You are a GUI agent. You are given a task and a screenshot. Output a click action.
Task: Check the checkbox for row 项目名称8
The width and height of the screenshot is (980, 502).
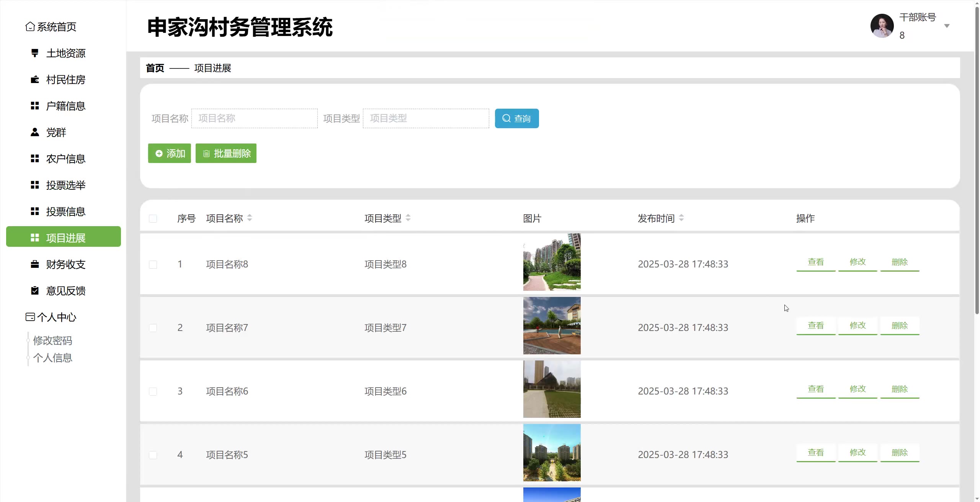click(153, 264)
